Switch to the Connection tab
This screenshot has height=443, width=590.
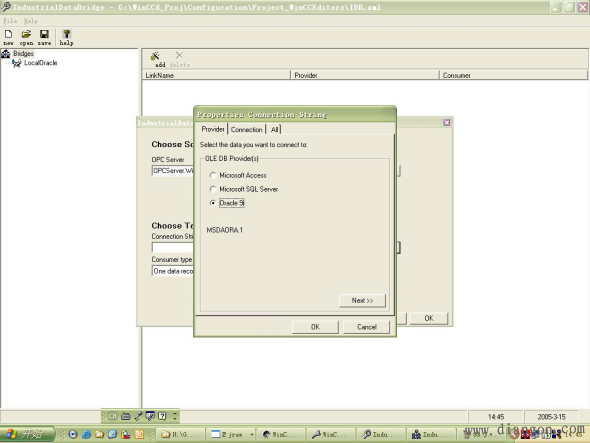point(246,129)
